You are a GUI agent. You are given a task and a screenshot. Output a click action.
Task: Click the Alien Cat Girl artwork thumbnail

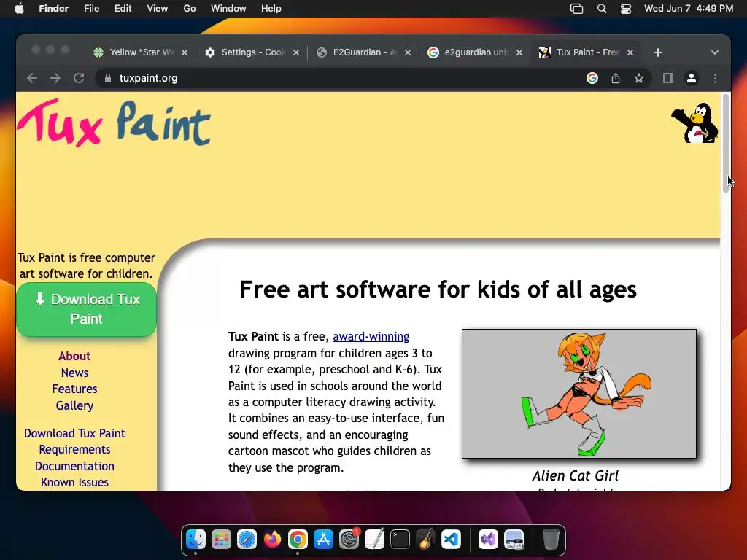[x=578, y=394]
